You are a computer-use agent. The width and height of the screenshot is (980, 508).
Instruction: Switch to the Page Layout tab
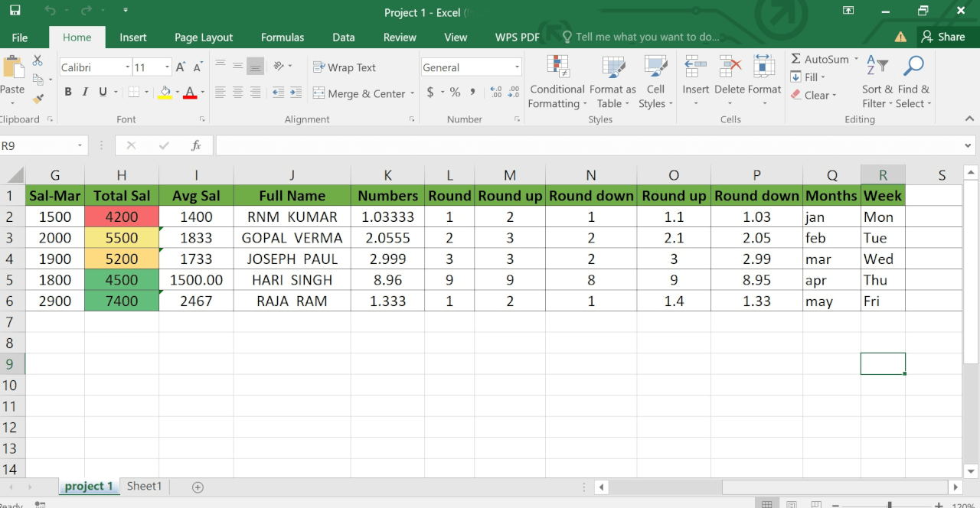(204, 37)
